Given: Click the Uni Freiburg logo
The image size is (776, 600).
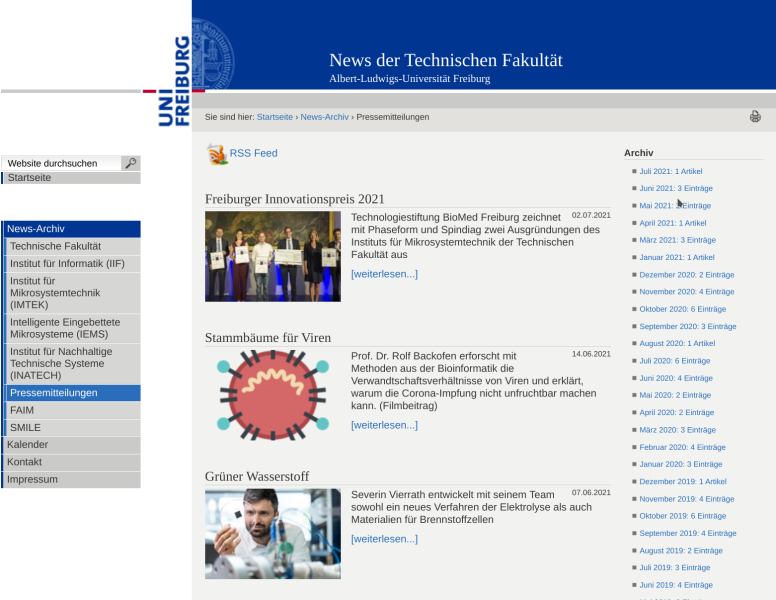Looking at the screenshot, I should pyautogui.click(x=174, y=82).
